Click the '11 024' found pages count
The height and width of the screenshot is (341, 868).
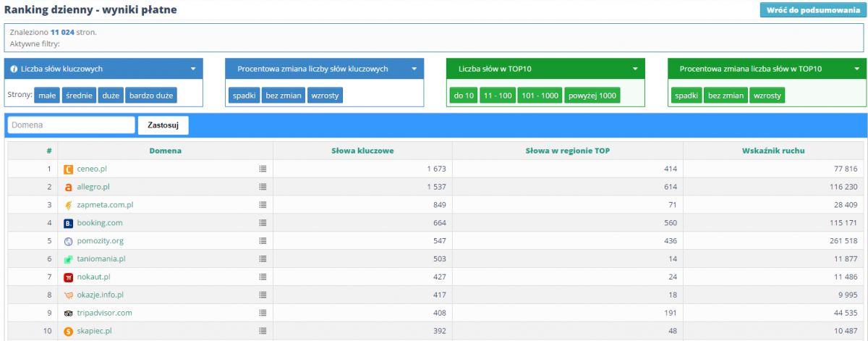[x=63, y=33]
